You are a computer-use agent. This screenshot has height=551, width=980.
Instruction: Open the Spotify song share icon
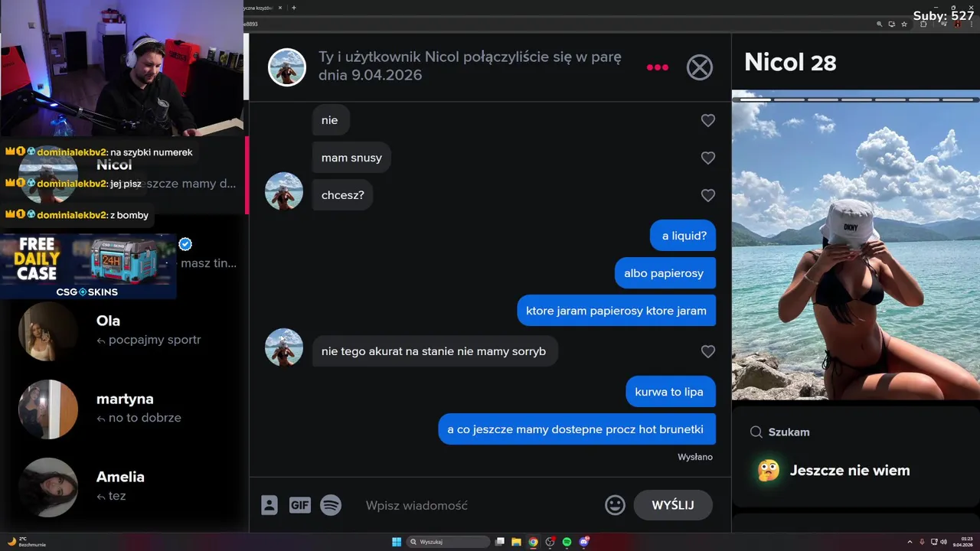(331, 505)
